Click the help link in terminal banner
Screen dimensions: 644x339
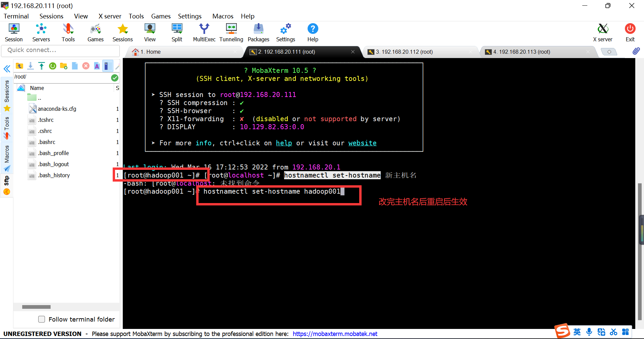coord(284,143)
